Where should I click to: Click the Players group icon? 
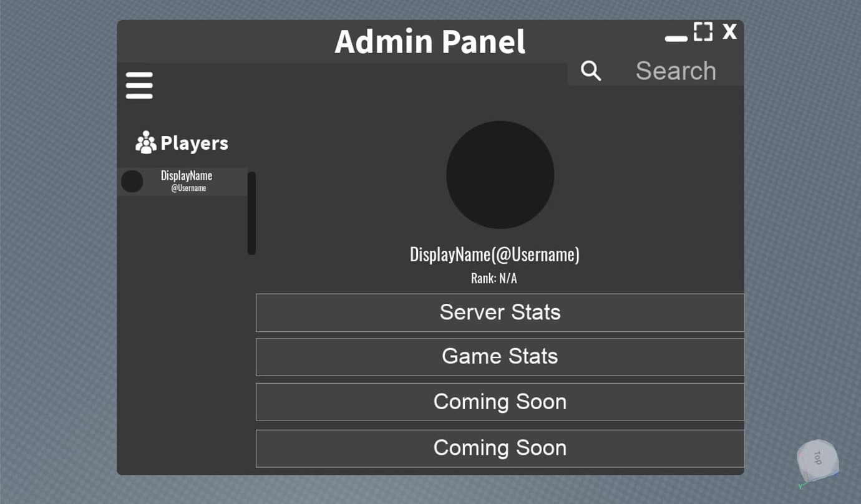145,142
